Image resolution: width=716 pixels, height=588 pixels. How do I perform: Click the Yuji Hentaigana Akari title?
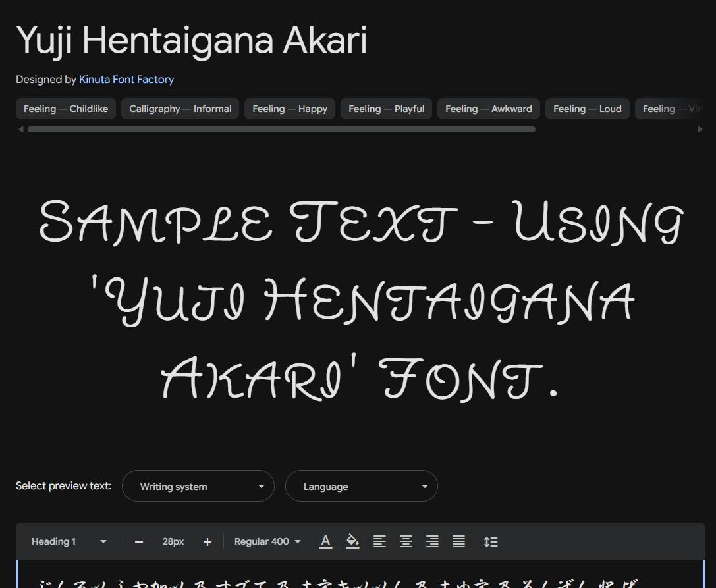click(191, 41)
